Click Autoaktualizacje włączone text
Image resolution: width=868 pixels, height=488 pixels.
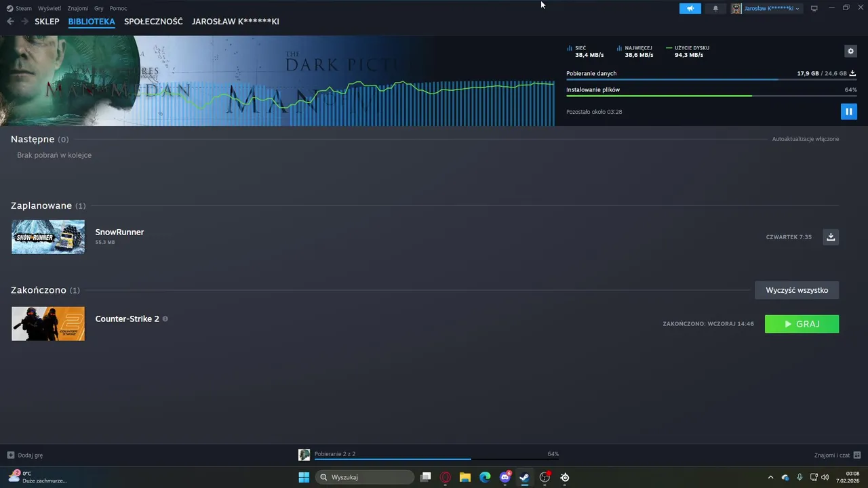click(806, 139)
